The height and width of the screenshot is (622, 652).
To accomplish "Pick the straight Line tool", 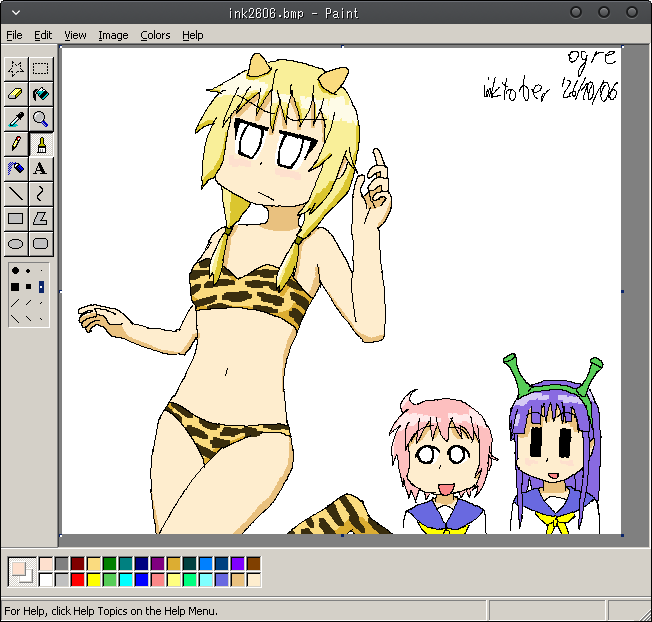I will 16,194.
